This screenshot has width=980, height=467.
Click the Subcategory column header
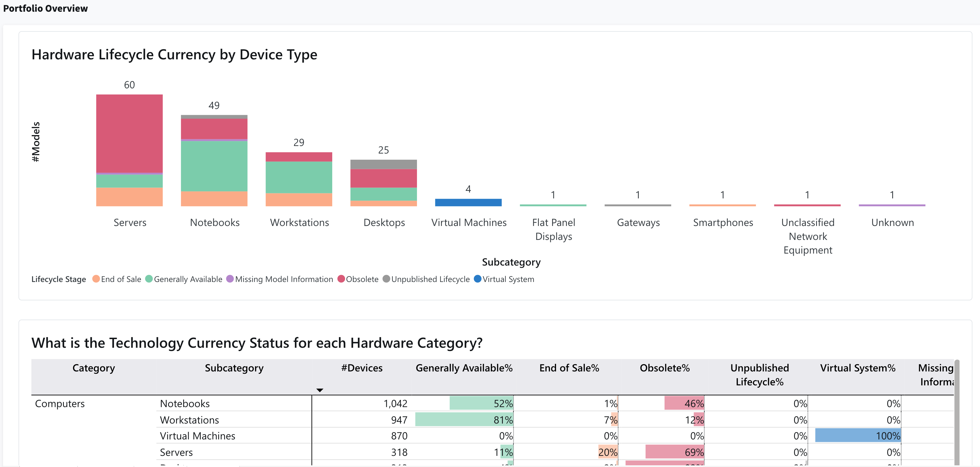tap(234, 368)
